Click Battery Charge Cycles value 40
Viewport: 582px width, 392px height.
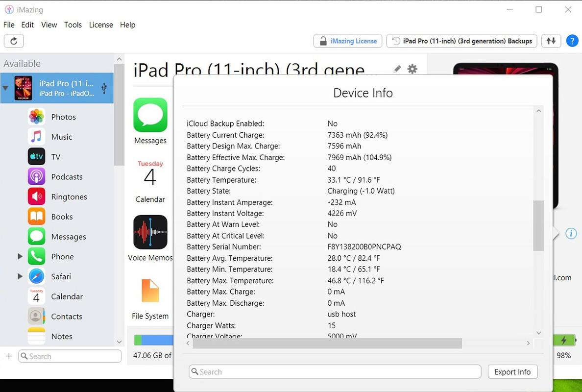(x=332, y=169)
